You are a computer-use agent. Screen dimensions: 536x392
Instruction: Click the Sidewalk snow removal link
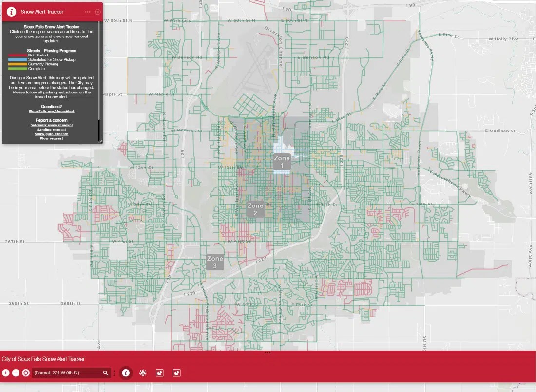pyautogui.click(x=51, y=125)
